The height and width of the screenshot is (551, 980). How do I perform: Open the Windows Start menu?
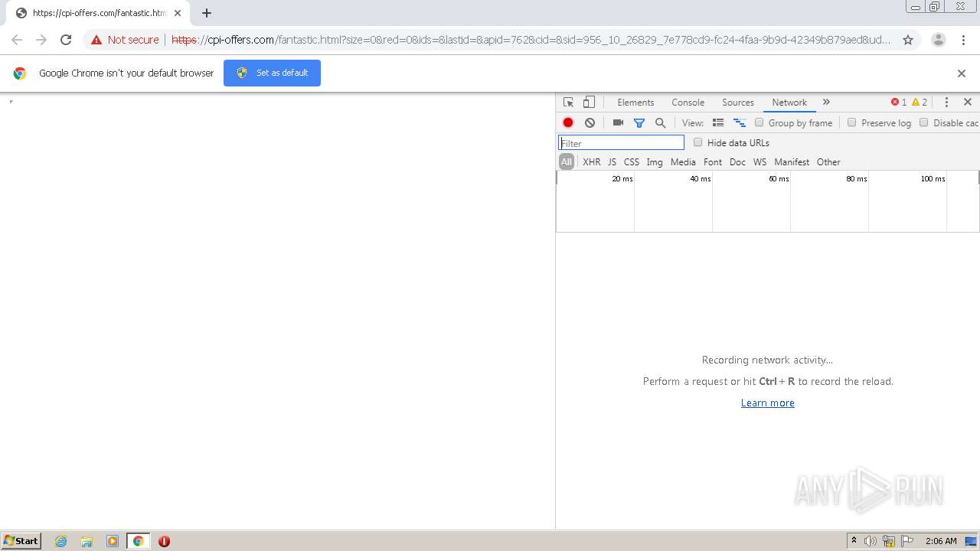tap(21, 540)
